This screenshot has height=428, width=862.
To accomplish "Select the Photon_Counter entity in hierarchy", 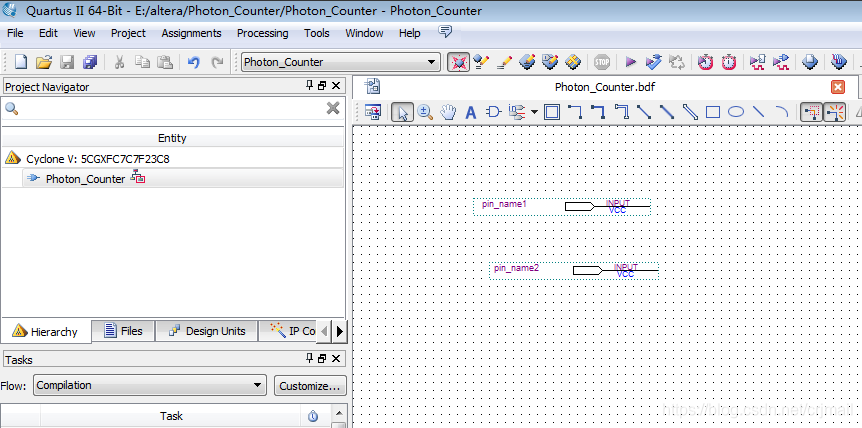I will pyautogui.click(x=85, y=179).
